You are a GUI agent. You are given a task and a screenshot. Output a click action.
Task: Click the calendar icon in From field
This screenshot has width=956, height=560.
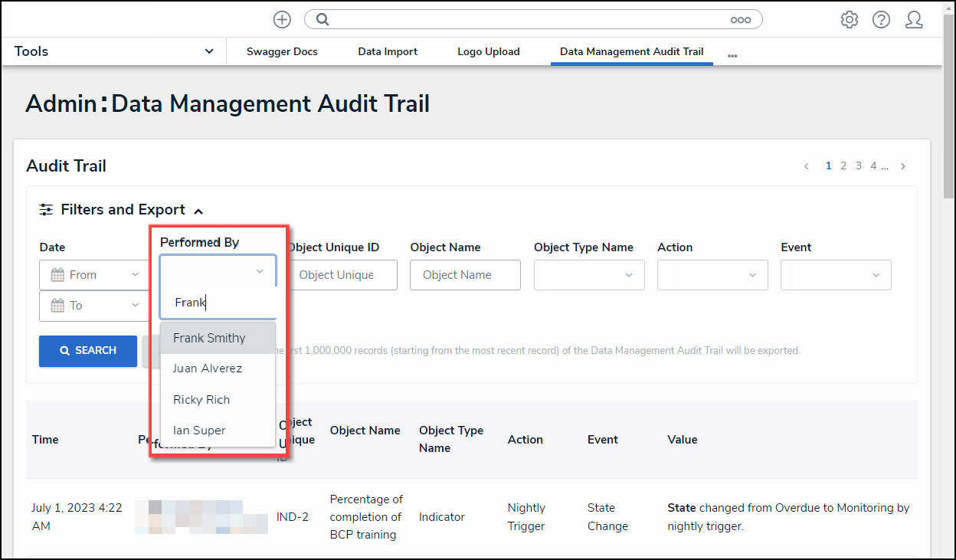[x=57, y=275]
